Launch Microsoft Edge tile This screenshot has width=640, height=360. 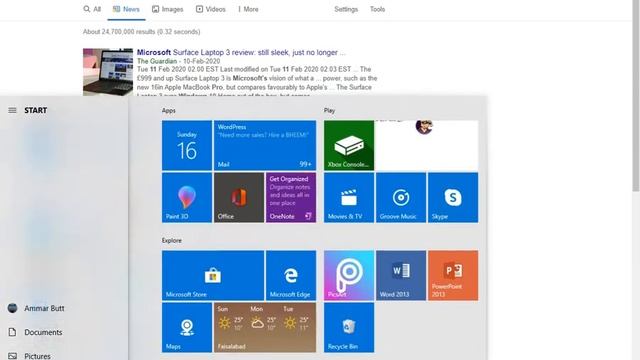pyautogui.click(x=291, y=276)
